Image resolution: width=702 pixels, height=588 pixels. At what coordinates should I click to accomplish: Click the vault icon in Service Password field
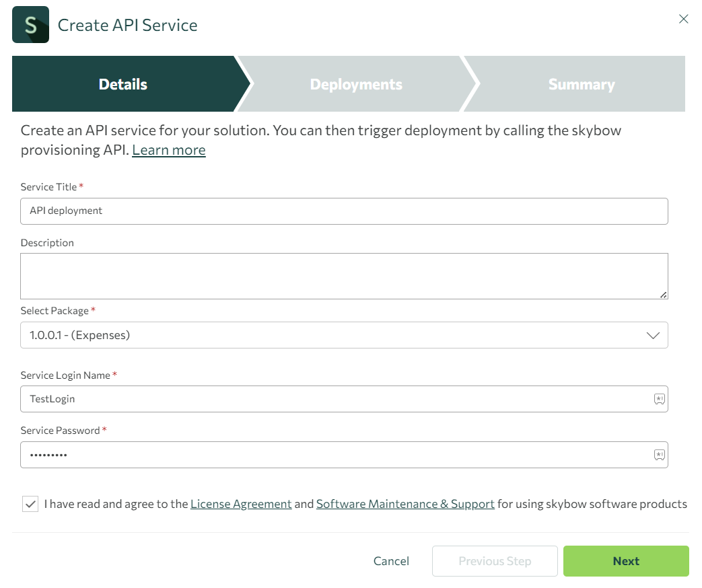pyautogui.click(x=658, y=455)
